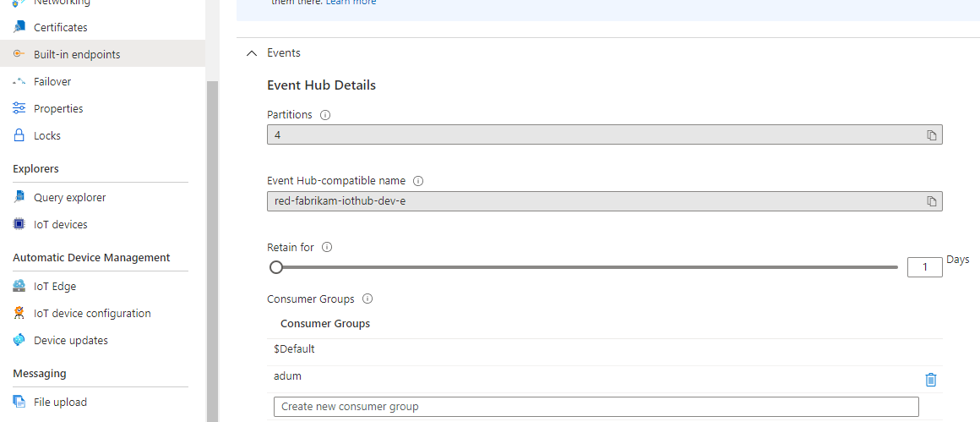Click the Device updates icon

coord(19,340)
